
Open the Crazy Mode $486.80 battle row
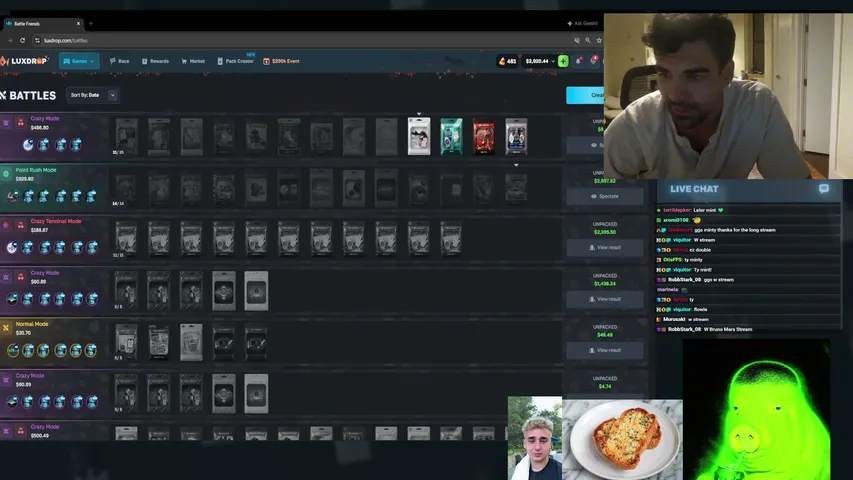(x=281, y=136)
